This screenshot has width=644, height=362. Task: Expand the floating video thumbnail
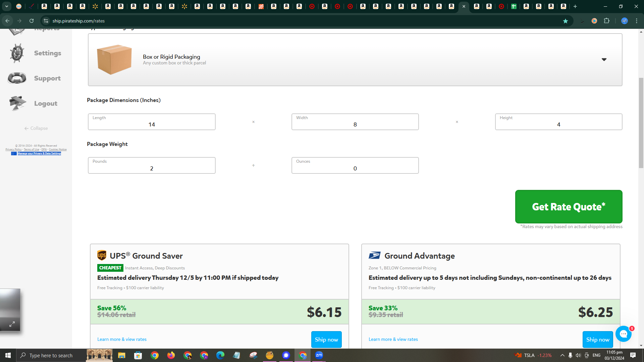12,324
